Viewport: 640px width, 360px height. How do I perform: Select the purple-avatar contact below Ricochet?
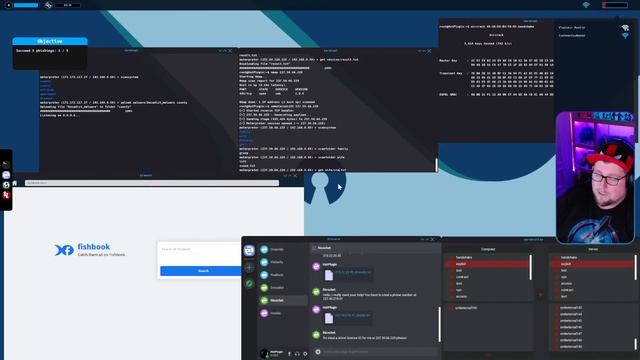point(283,313)
